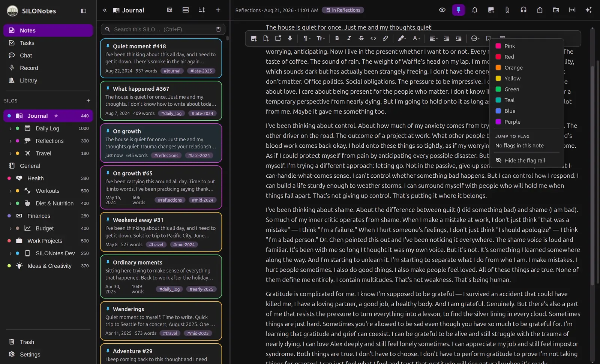Click 'in Reflections' breadcrumb tag
The height and width of the screenshot is (364, 600).
(343, 10)
